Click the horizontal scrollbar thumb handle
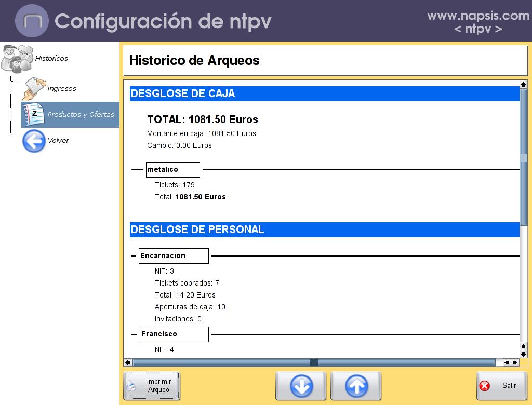 coord(314,362)
